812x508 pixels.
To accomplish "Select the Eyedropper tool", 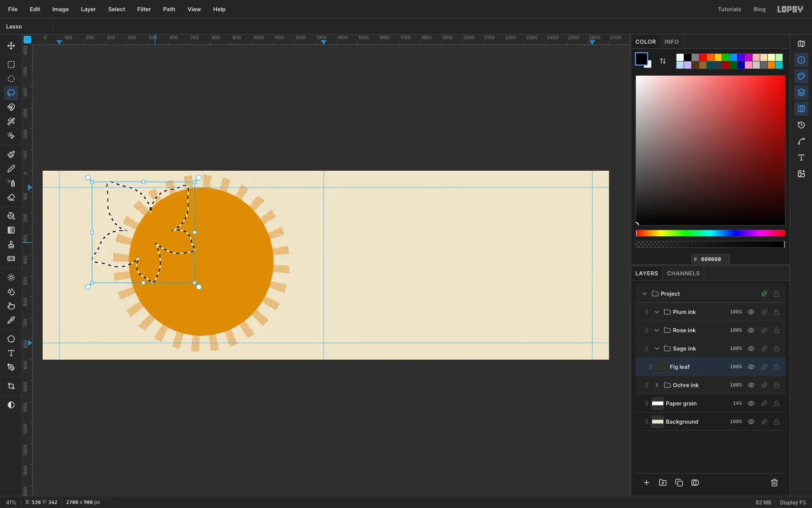I will click(11, 320).
